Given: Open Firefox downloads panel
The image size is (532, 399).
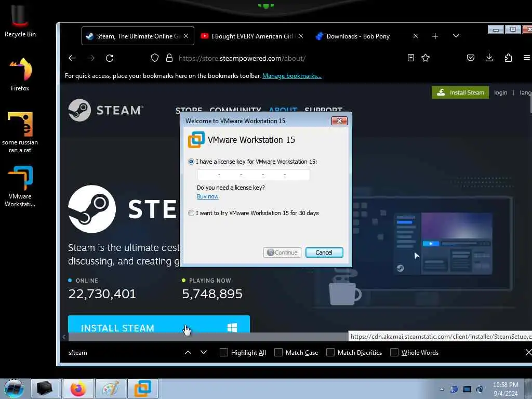Looking at the screenshot, I should coord(489,58).
